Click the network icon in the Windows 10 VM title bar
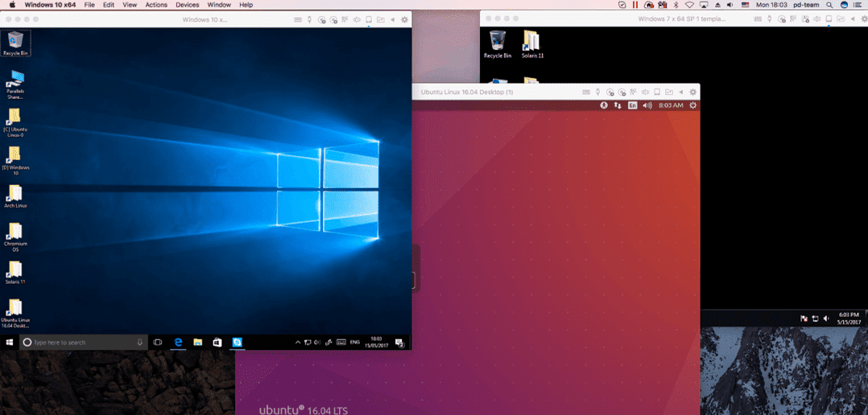Image resolution: width=868 pixels, height=415 pixels. (345, 19)
